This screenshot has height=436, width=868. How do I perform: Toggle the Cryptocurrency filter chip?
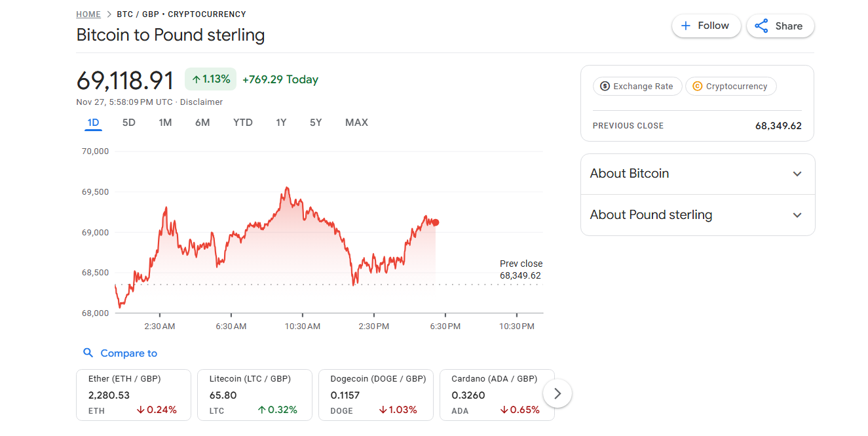pos(730,86)
